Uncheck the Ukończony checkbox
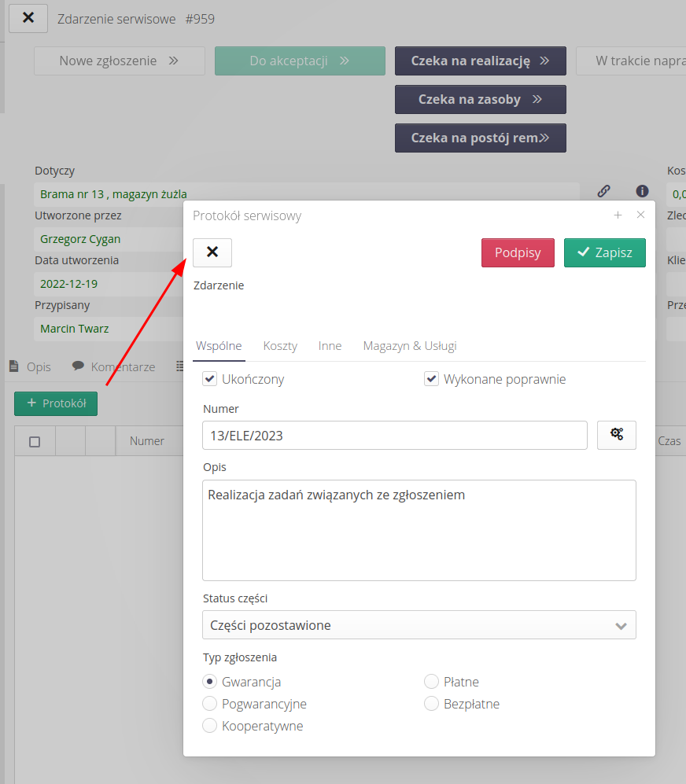686x784 pixels. pyautogui.click(x=209, y=379)
